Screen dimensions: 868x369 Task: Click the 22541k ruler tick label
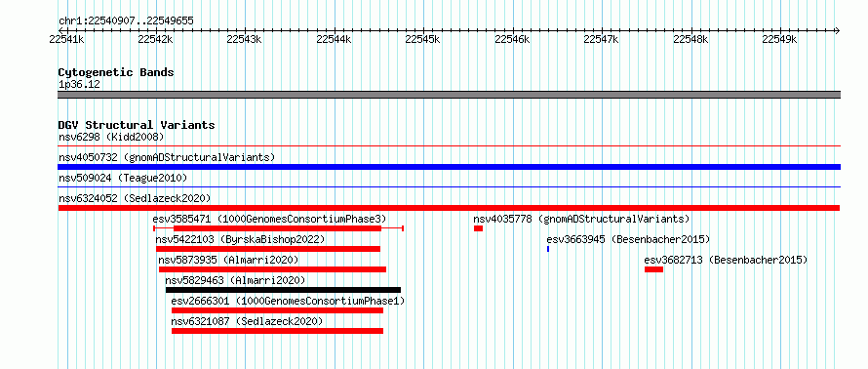(66, 39)
